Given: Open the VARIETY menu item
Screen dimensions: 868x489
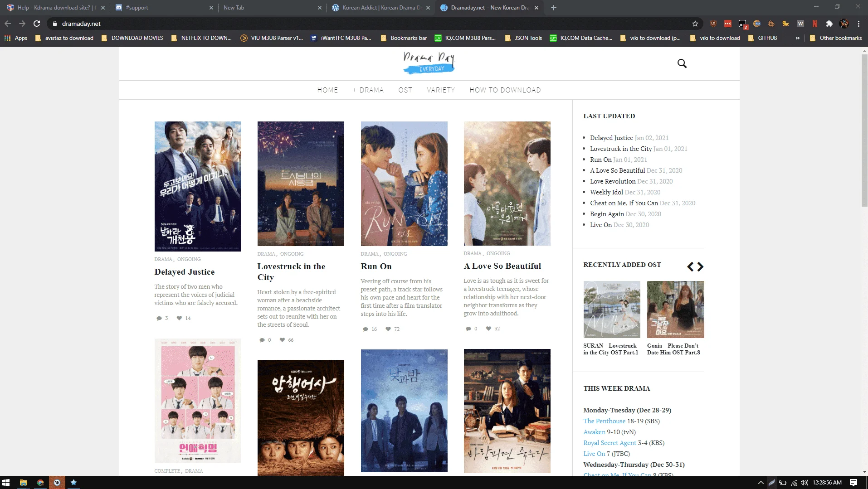Looking at the screenshot, I should [x=441, y=90].
